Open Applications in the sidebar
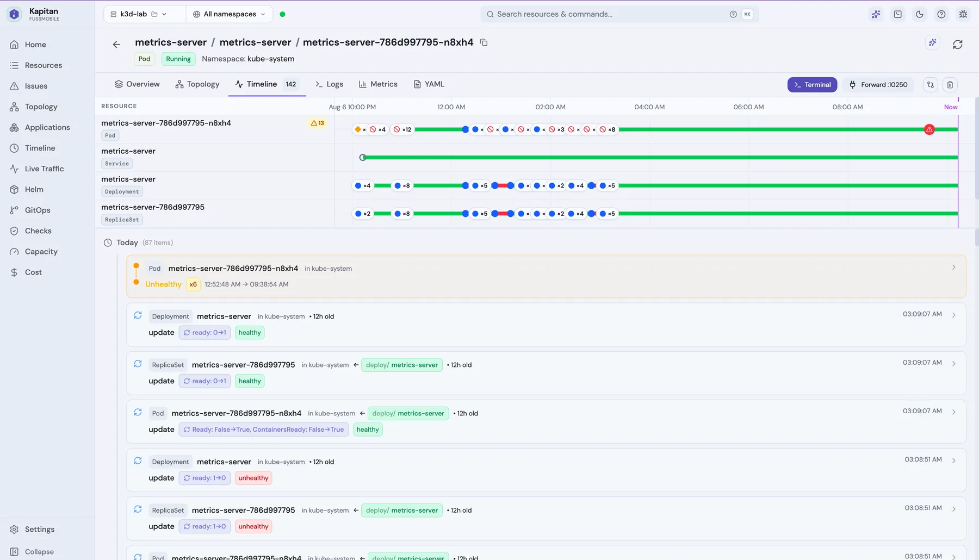This screenshot has width=979, height=560. pos(47,127)
